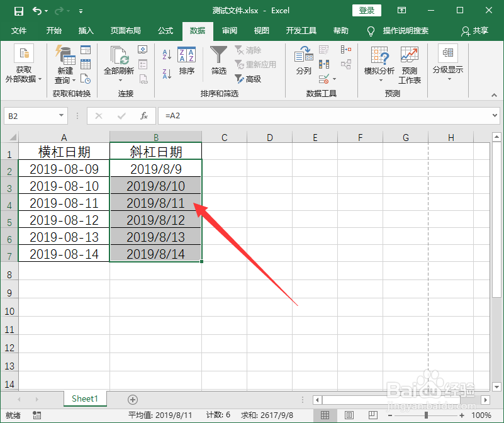Open 获取外部数据 dropdown
504x423 pixels.
tap(23, 64)
